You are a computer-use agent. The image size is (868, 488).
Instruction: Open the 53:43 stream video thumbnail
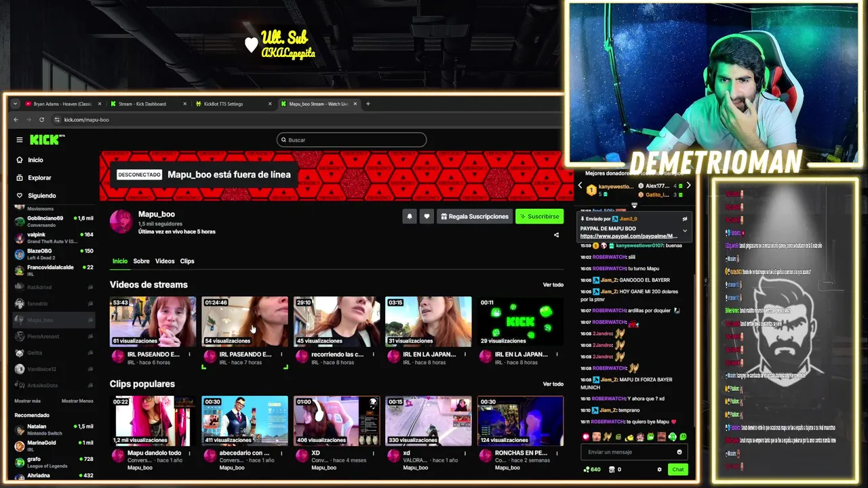point(153,321)
